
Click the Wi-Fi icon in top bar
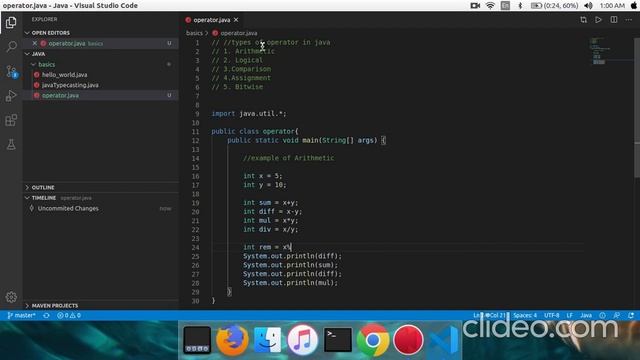[x=490, y=6]
